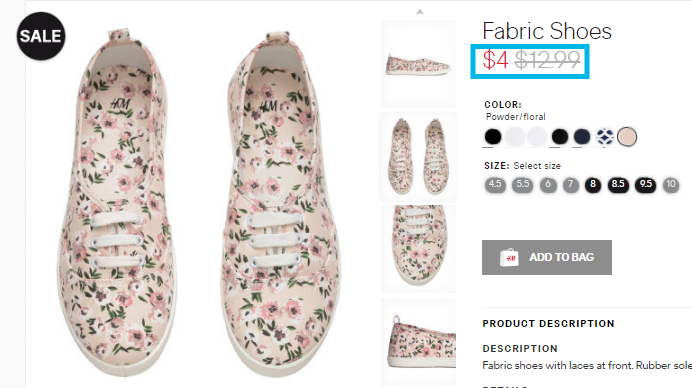Expand the Product Description section
This screenshot has width=692, height=388.
pyautogui.click(x=548, y=324)
